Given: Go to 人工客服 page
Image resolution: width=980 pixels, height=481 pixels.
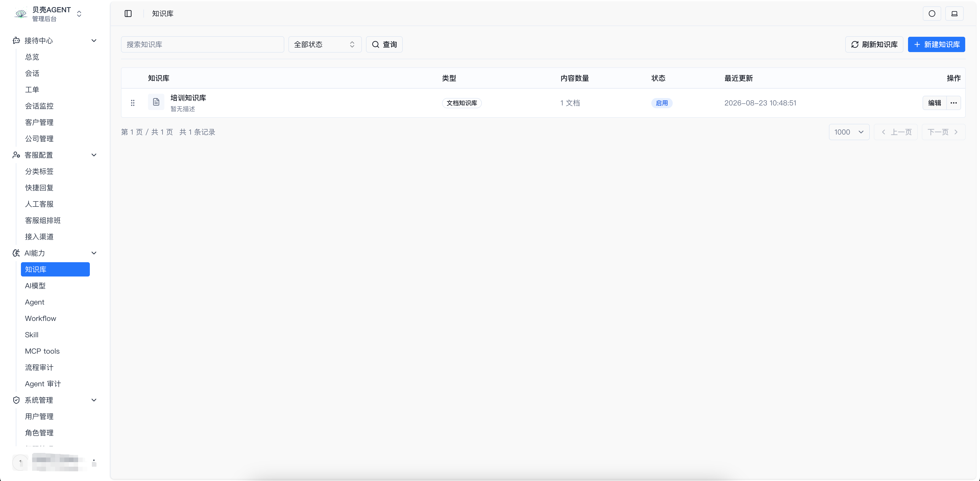Looking at the screenshot, I should (x=55, y=204).
